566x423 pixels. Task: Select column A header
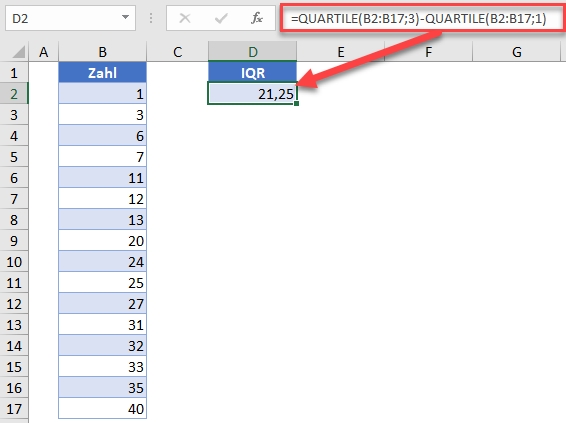click(44, 52)
